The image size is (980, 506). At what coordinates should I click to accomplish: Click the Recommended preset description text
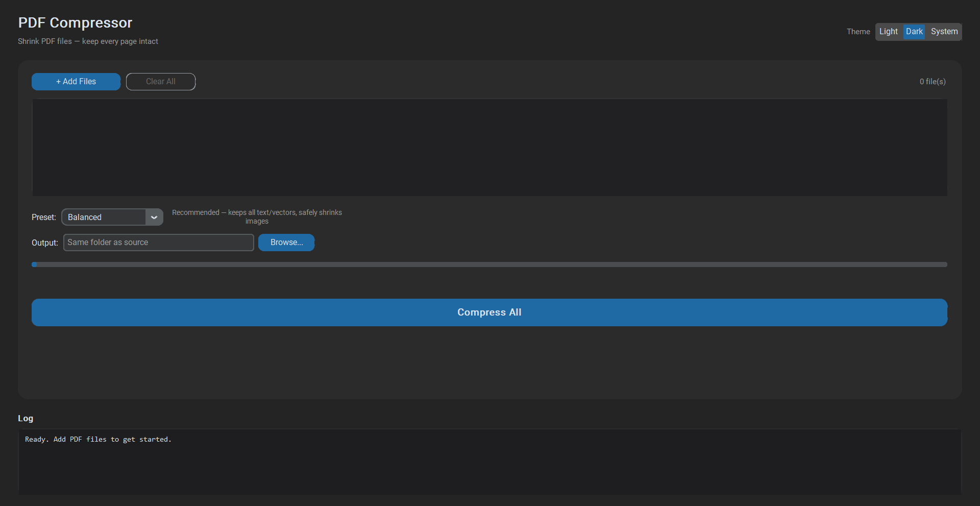point(257,217)
